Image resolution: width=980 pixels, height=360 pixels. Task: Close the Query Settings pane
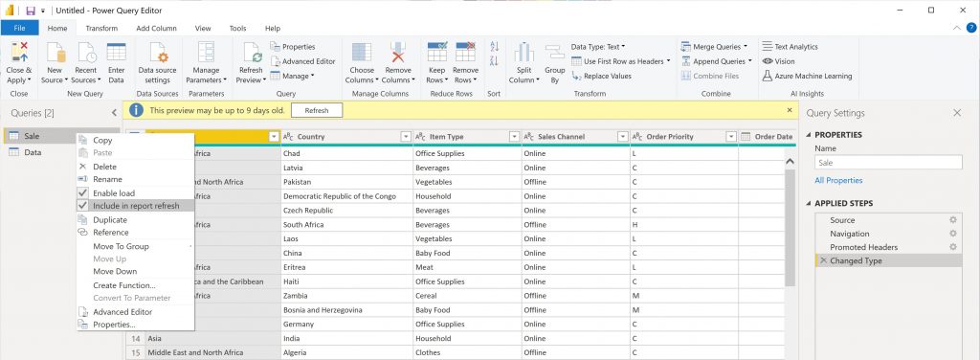coord(957,113)
